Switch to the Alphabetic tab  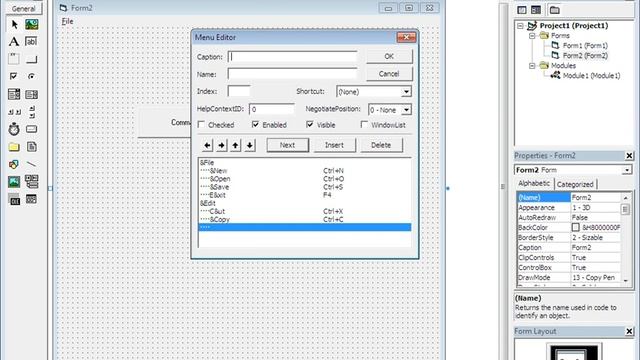[534, 184]
